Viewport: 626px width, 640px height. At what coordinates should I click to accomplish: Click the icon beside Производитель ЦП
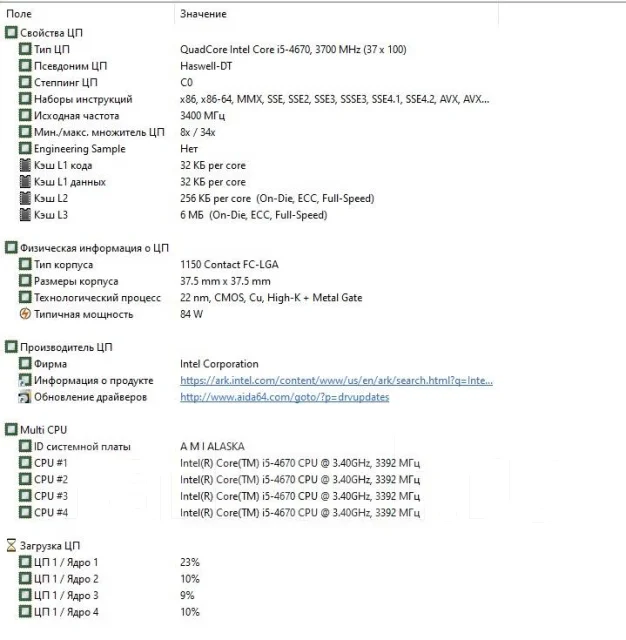(11, 347)
